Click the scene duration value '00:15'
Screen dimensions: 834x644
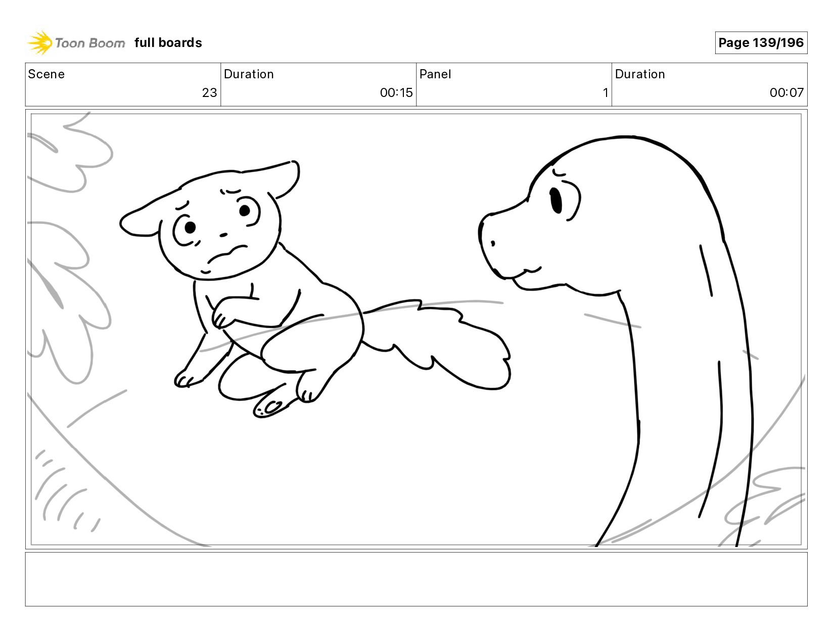click(x=396, y=93)
